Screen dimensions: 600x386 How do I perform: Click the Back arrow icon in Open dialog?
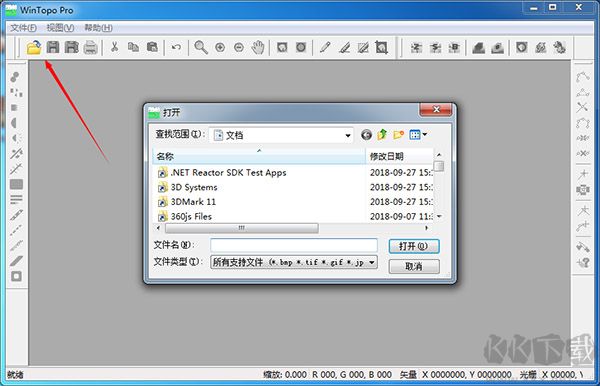point(366,135)
